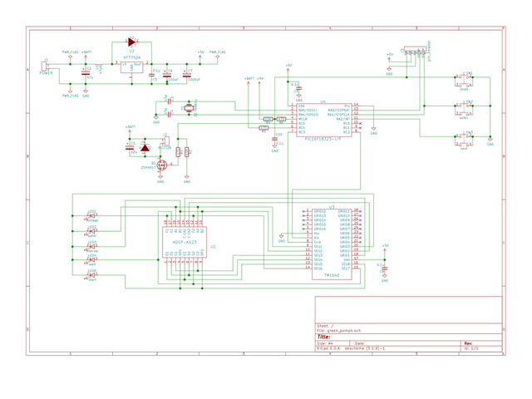Click the SW3 next switch symbol

[x=464, y=140]
